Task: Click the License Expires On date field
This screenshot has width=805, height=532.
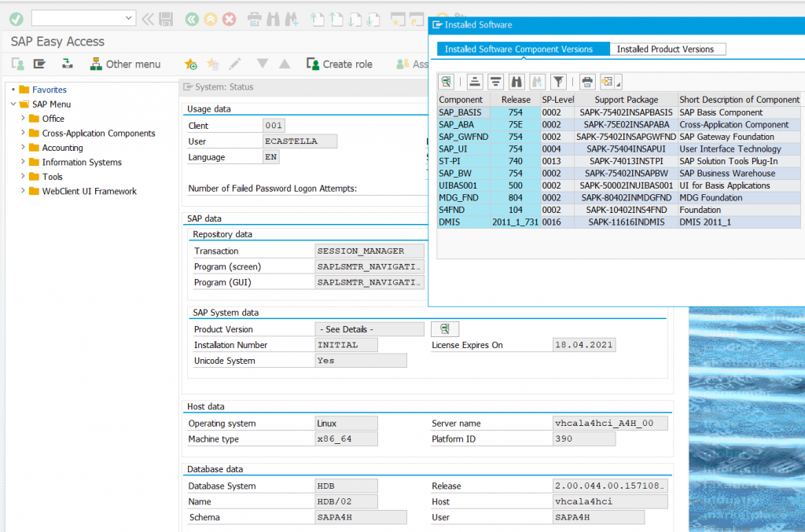Action: (584, 345)
